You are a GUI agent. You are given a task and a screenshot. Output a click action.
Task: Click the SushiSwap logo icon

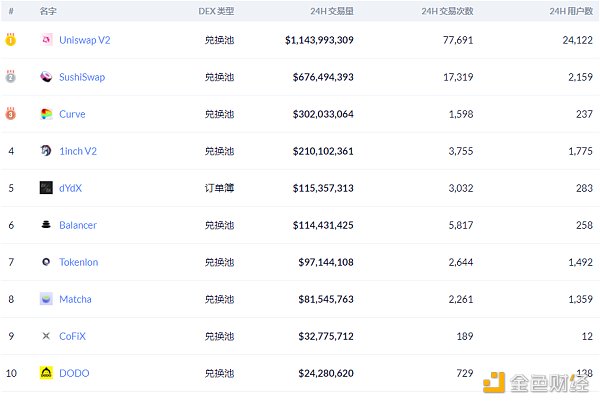pyautogui.click(x=46, y=77)
